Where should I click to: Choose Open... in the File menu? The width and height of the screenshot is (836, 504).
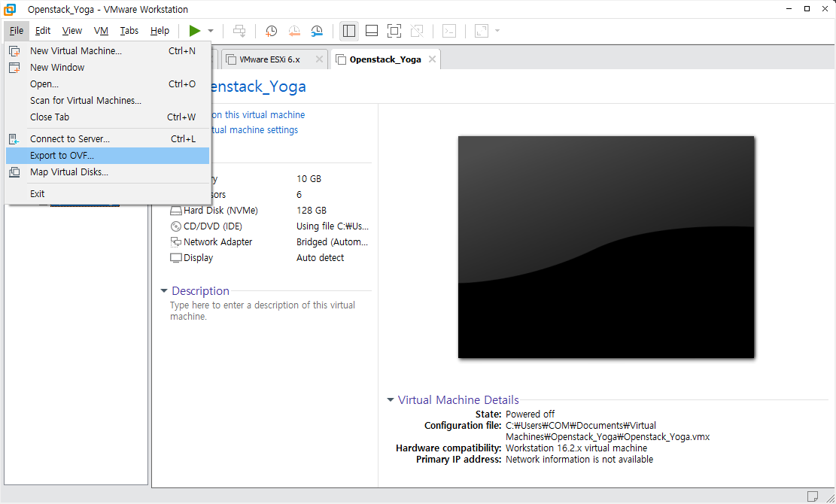(x=107, y=84)
